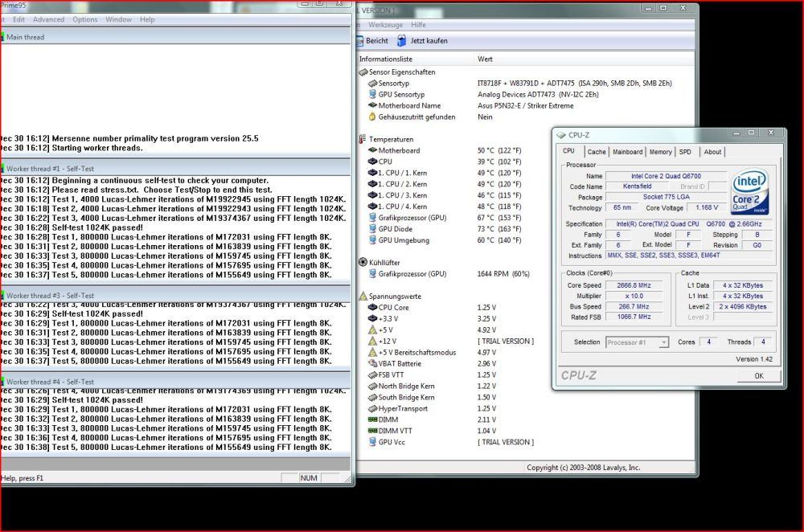Click the Kentsfield code name field
Viewport: 804px width, 532px height.
(637, 186)
